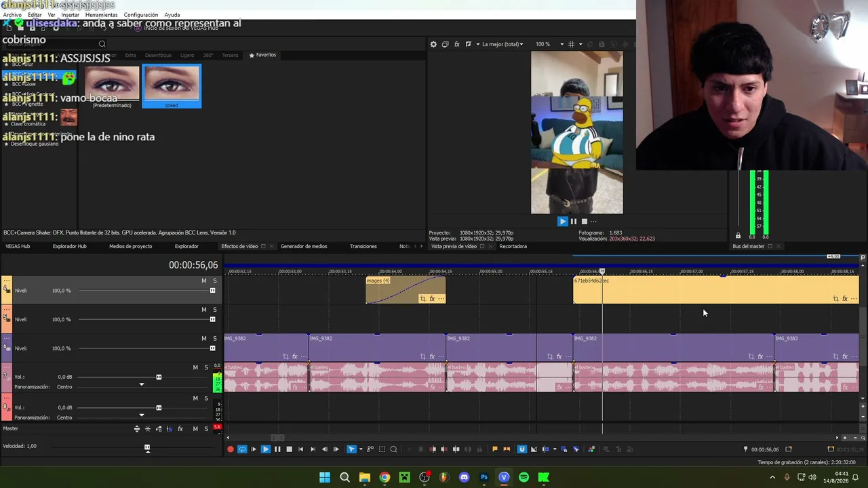Click the highlighted Play button in timeline transport

[x=266, y=449]
